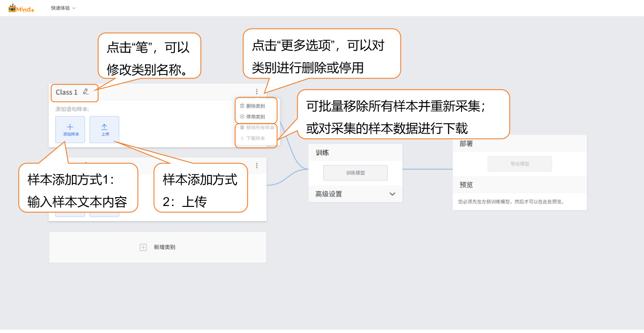
Task: Click the 上传 upload button in Class 1
Action: tap(104, 130)
